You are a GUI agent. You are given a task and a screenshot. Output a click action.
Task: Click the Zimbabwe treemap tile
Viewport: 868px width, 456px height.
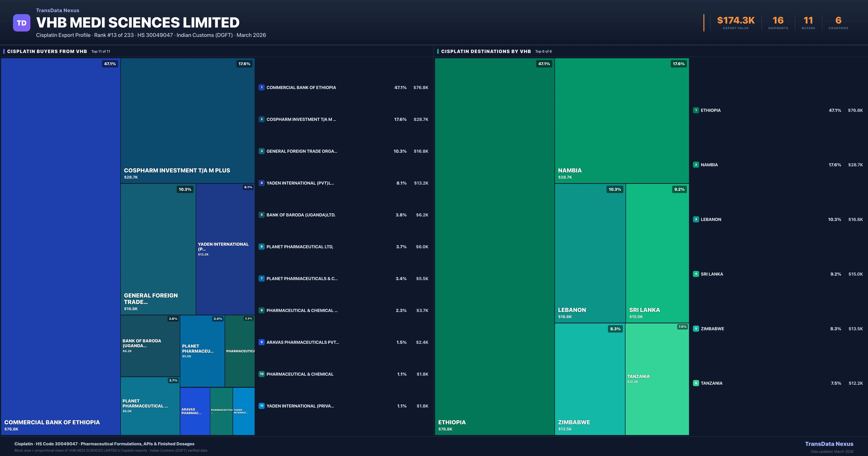pyautogui.click(x=590, y=379)
